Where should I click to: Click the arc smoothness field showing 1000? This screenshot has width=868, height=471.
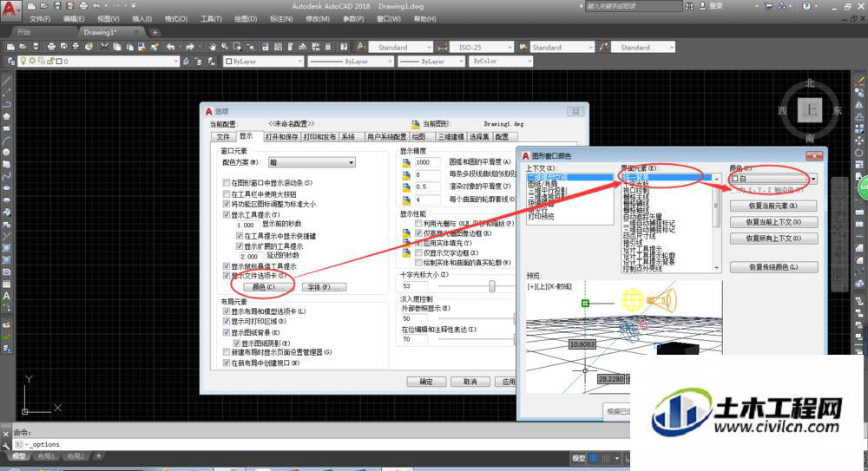point(427,162)
